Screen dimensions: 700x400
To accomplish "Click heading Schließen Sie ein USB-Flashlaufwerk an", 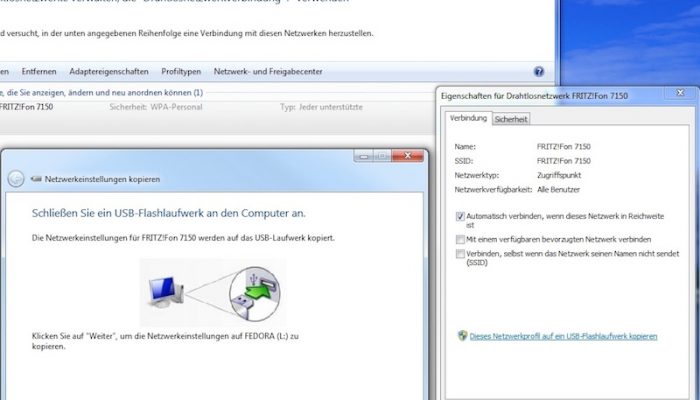I will [169, 213].
